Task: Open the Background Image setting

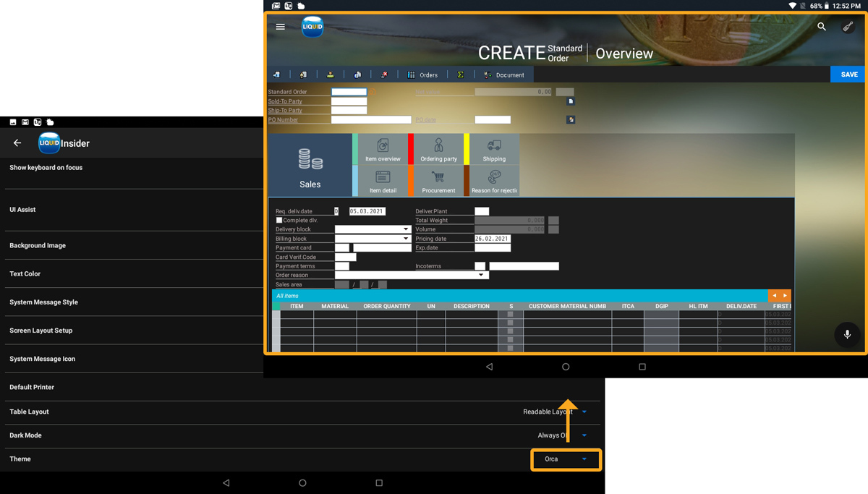Action: 38,246
